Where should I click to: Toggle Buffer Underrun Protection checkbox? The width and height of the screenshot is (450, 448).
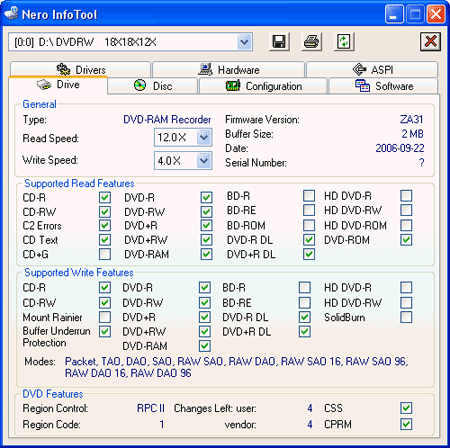pos(105,331)
